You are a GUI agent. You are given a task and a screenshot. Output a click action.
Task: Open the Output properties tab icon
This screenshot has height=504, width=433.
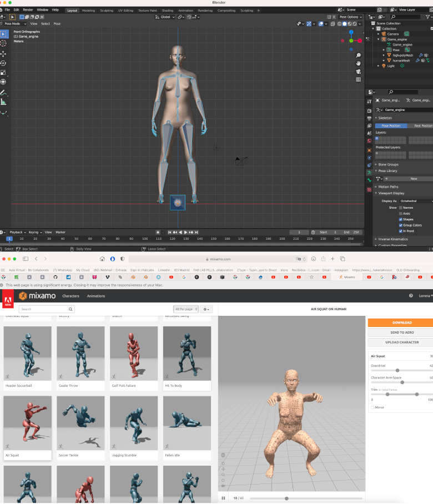tap(369, 118)
